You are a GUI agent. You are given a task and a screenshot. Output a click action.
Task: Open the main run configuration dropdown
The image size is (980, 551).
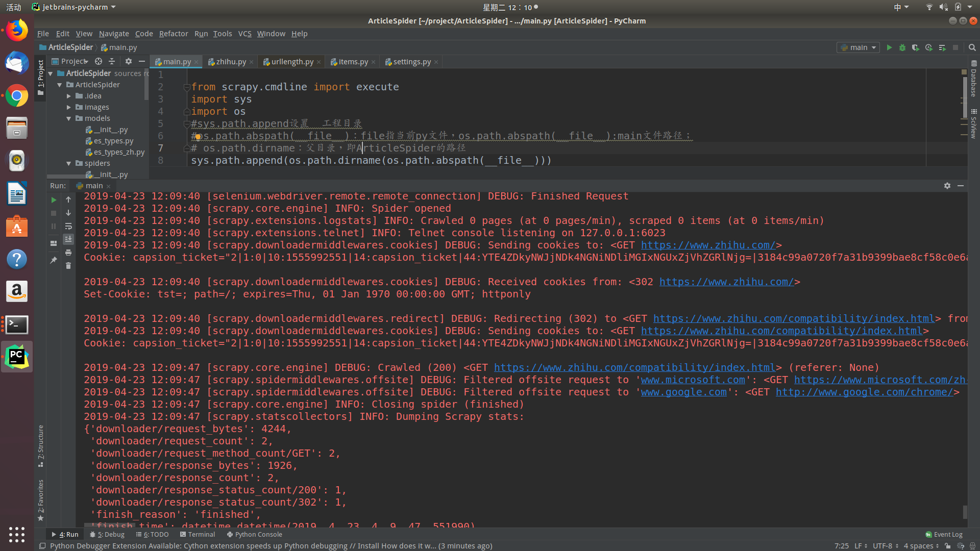click(859, 47)
